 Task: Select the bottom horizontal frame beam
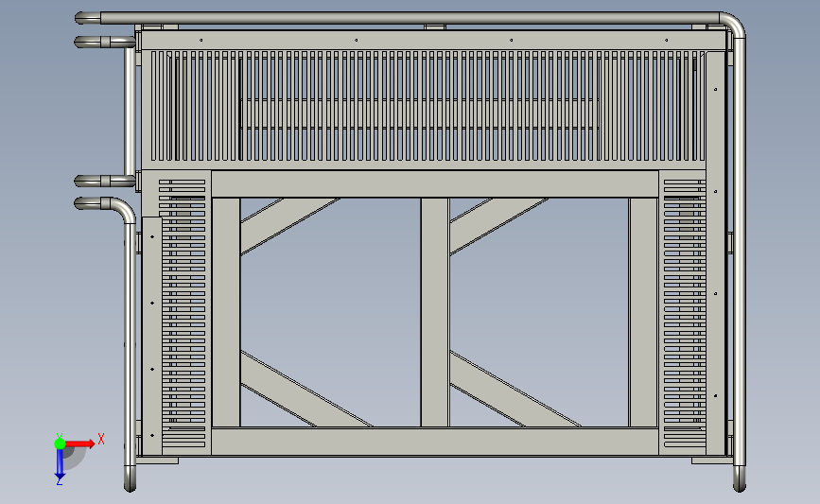(x=434, y=442)
